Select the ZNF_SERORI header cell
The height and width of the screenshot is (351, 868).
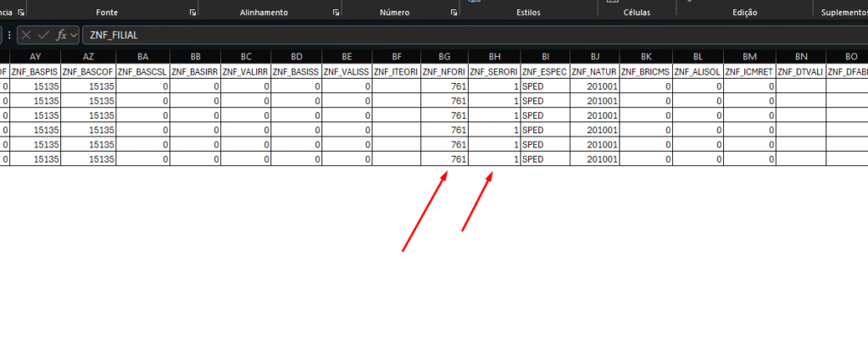click(494, 71)
